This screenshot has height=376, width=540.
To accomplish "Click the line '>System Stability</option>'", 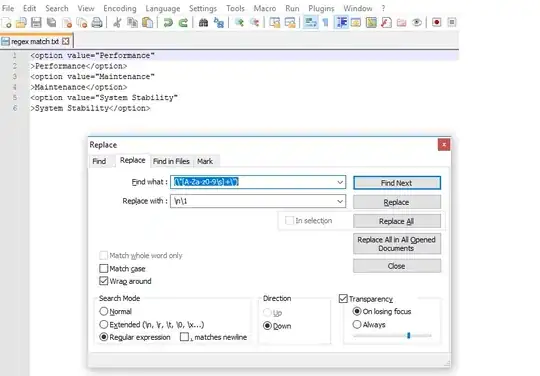I will [90, 108].
